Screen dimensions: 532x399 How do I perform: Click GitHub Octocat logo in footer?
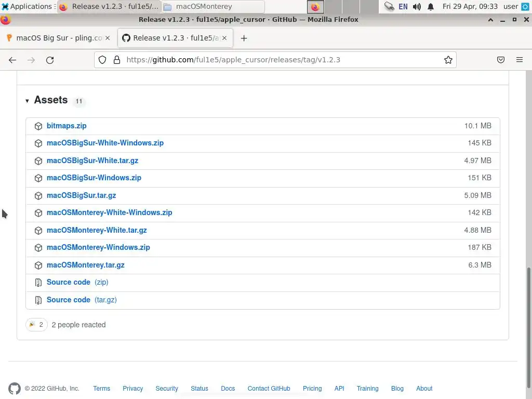[x=14, y=389]
